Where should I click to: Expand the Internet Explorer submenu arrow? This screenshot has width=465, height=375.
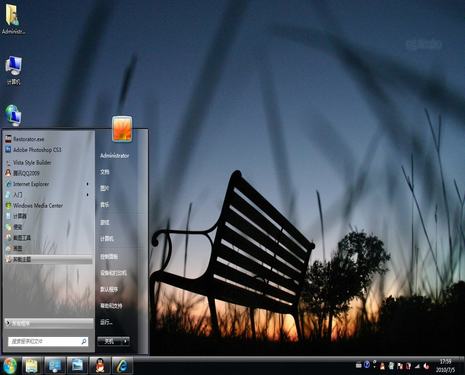coord(87,184)
